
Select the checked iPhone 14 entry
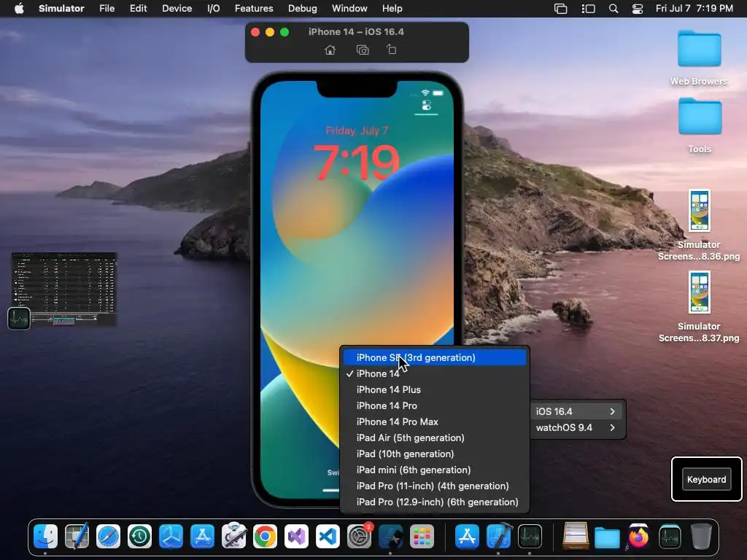pyautogui.click(x=435, y=374)
